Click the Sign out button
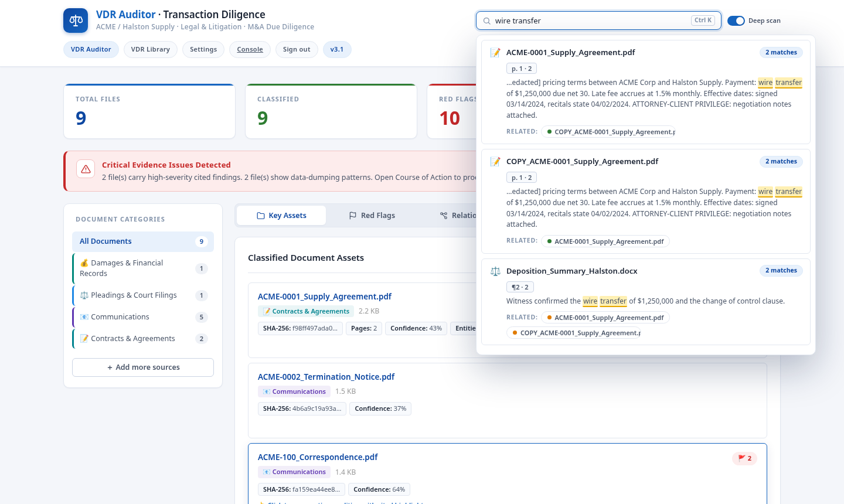Screen dimensions: 844x504 point(297,49)
